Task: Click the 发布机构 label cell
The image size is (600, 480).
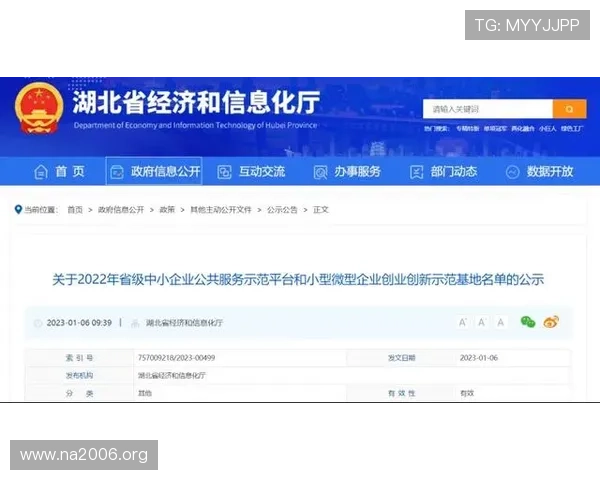Action: click(x=79, y=376)
